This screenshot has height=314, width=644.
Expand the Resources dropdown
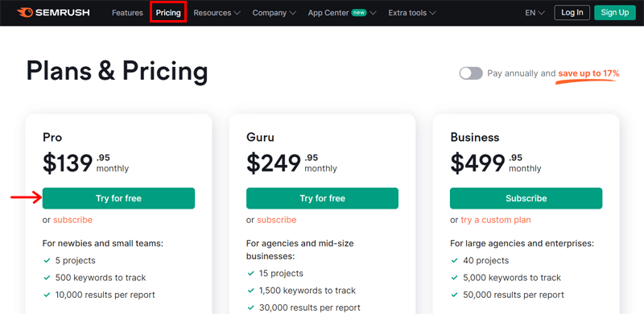click(217, 13)
